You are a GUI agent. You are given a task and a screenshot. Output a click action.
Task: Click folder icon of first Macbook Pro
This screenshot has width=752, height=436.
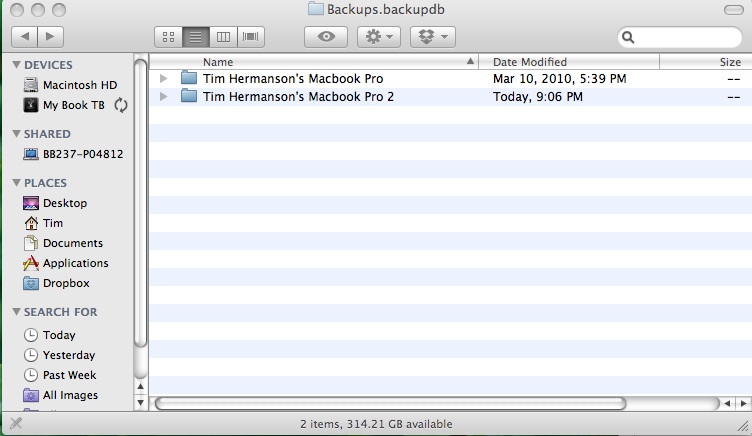(189, 78)
